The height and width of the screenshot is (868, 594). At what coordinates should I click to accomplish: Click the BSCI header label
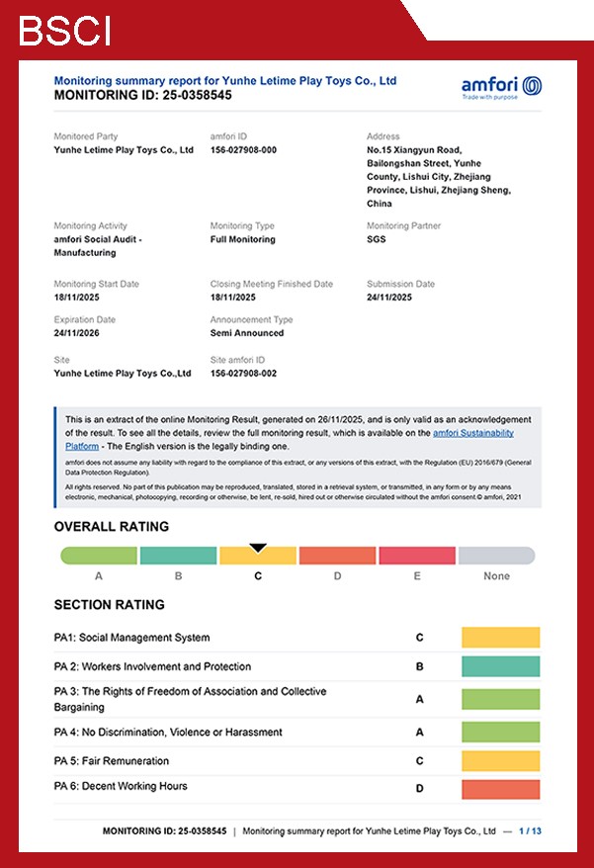pyautogui.click(x=64, y=31)
